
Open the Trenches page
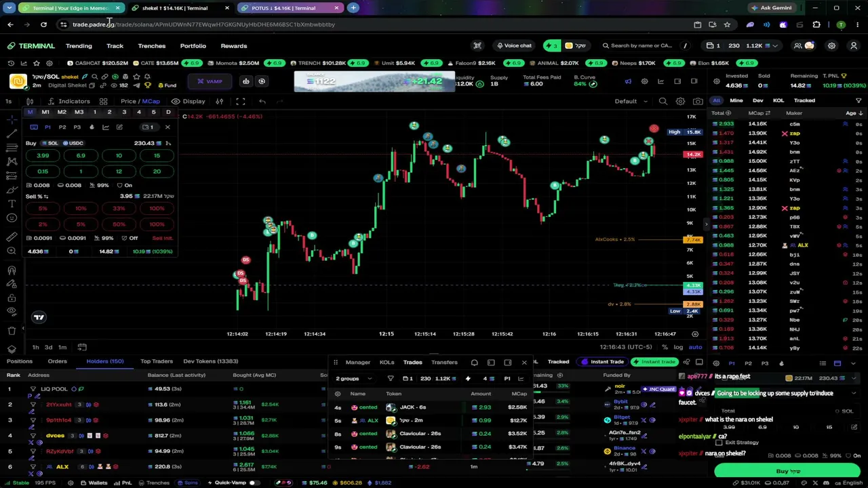point(151,46)
